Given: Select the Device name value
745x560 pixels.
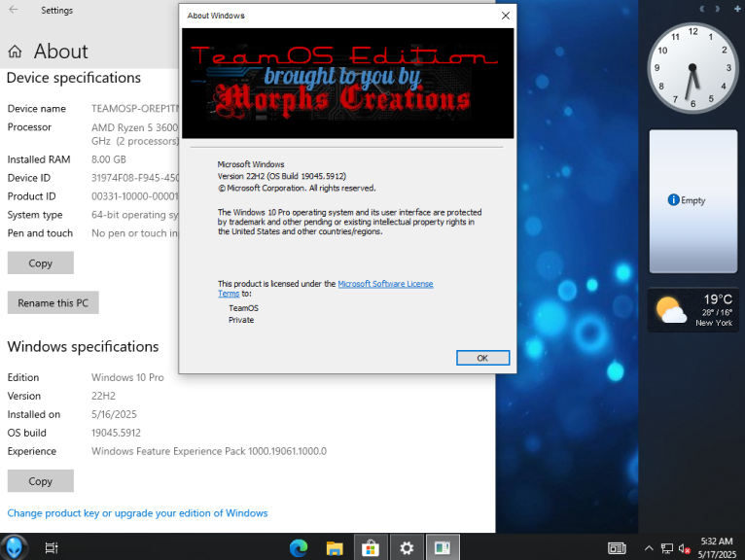Looking at the screenshot, I should coord(135,108).
